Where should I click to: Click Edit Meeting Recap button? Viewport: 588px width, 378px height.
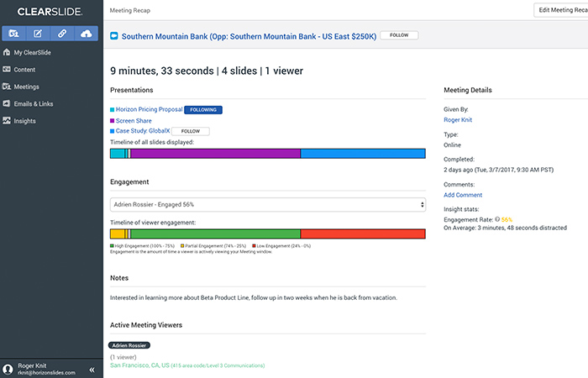coord(561,10)
